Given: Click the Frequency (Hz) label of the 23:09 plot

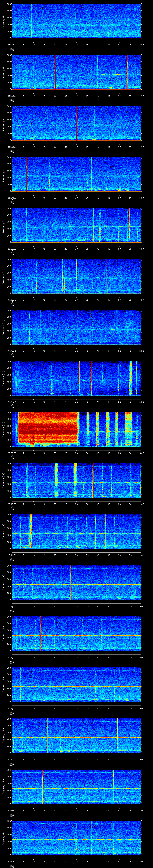Looking at the screenshot, I should (x=3, y=429).
